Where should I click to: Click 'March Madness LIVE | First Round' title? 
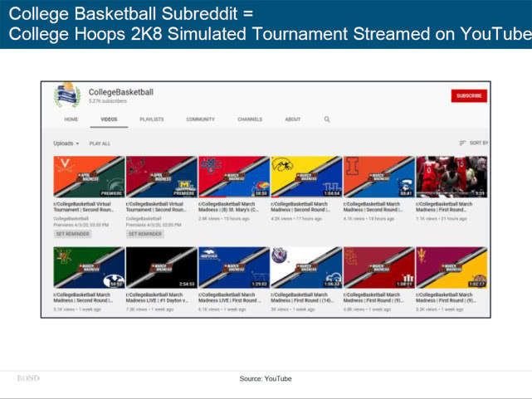tap(230, 298)
